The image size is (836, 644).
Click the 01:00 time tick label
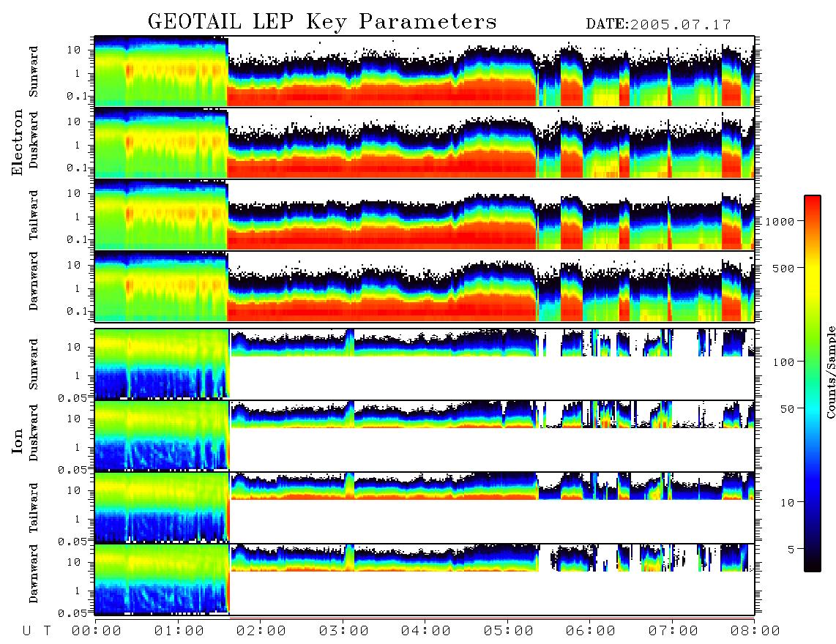pyautogui.click(x=179, y=631)
